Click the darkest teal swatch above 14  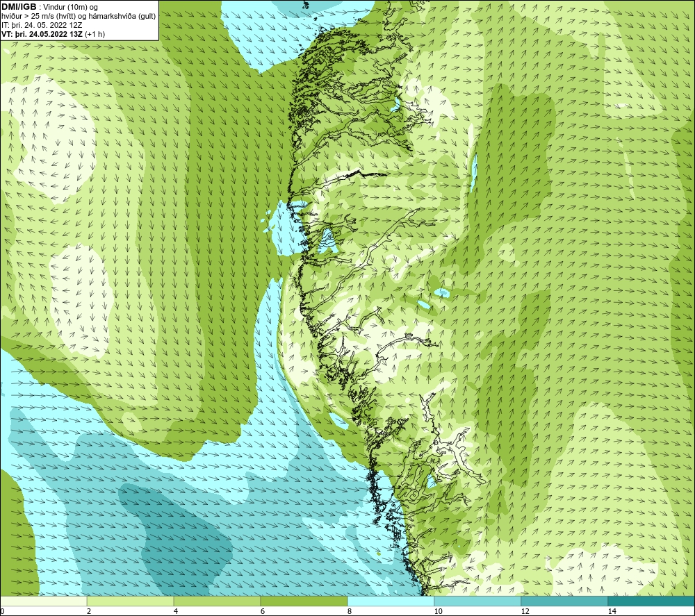pyautogui.click(x=652, y=601)
